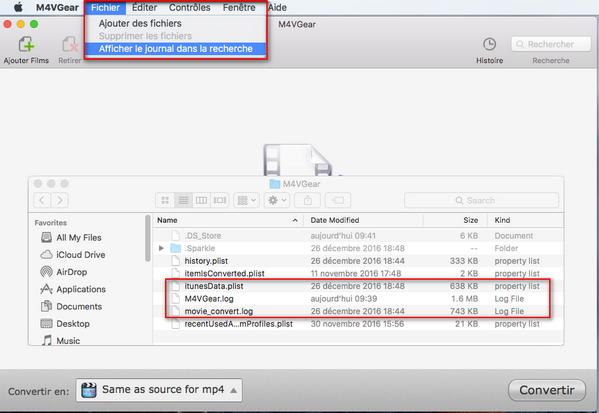Open the Fenêtre menu

(x=239, y=7)
